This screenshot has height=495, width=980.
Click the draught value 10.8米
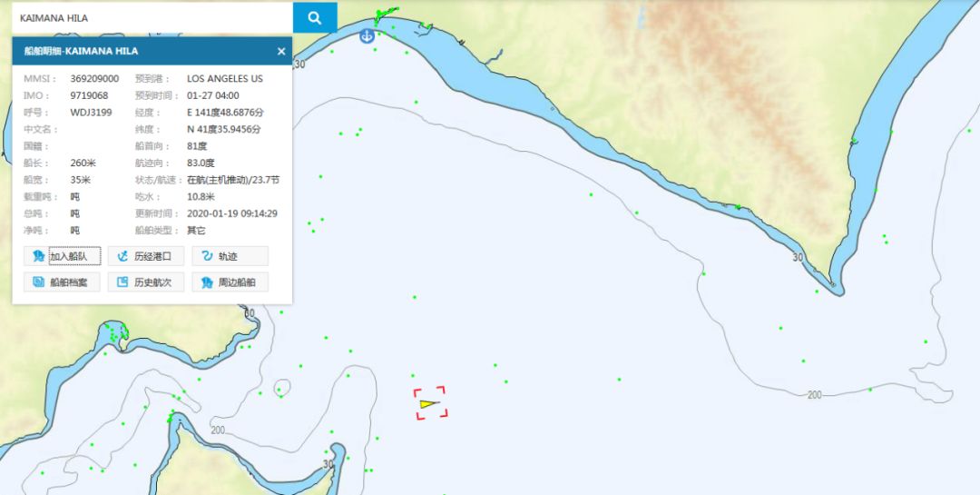201,196
